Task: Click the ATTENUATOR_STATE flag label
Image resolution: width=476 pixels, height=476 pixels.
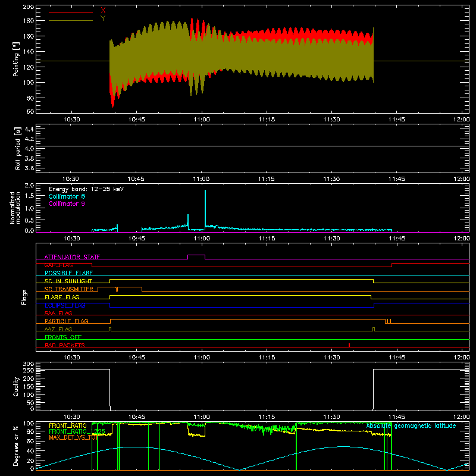Action: (72, 257)
